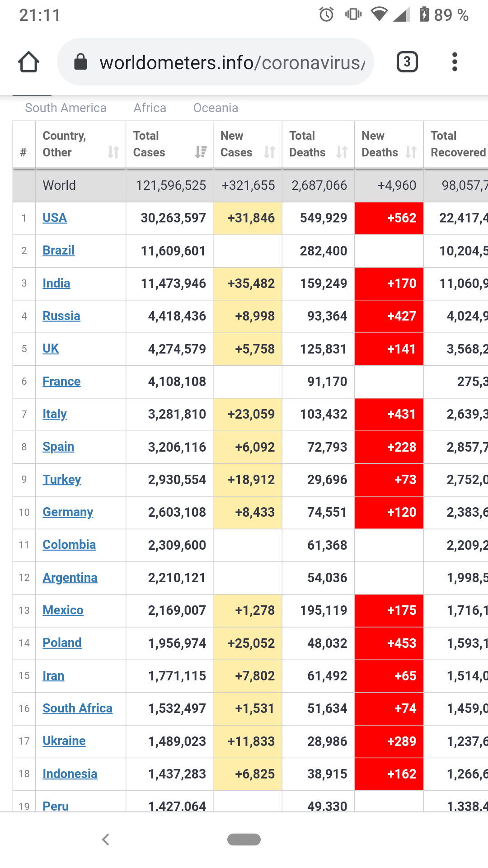Sort table by Country column arrows
Image resolution: width=488 pixels, height=868 pixels.
[x=113, y=152]
